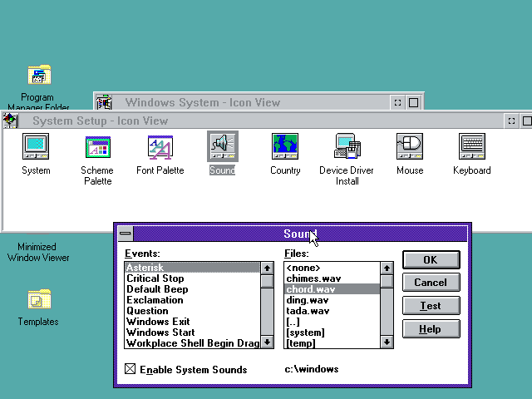Select tada.wav in Files list
Viewport: 532px width, 399px height.
[332, 311]
